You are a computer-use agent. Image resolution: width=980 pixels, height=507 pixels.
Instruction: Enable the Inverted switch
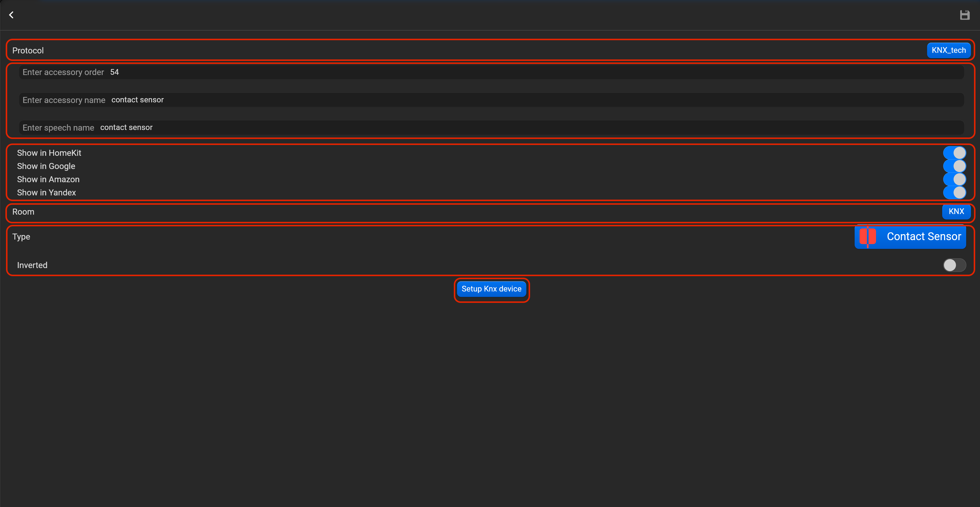point(954,265)
